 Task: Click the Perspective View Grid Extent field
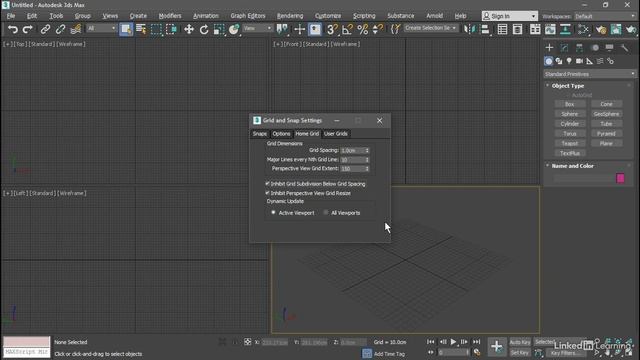(x=352, y=169)
